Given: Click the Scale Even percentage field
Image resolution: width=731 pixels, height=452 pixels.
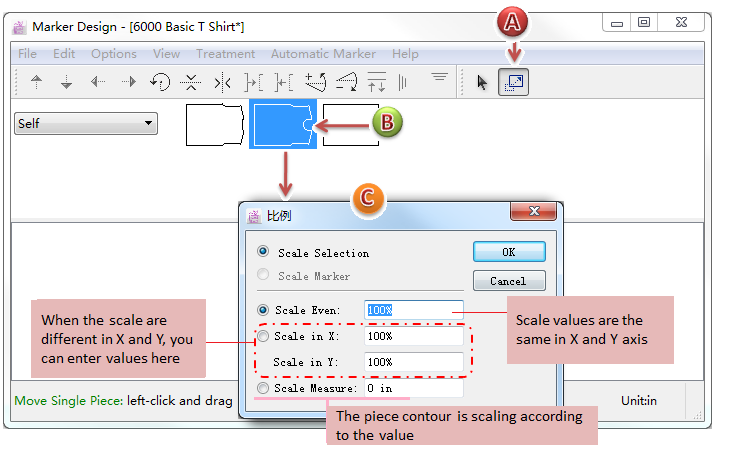Looking at the screenshot, I should click(x=414, y=310).
